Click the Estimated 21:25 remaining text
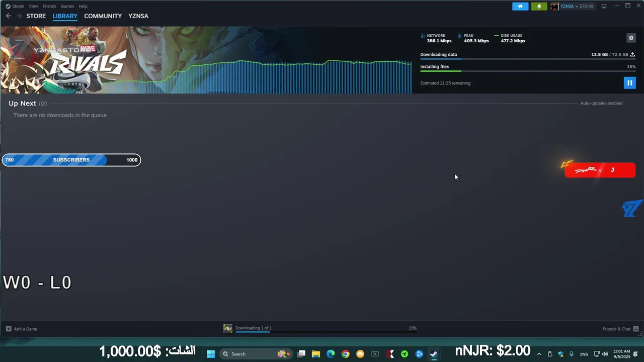 [445, 83]
